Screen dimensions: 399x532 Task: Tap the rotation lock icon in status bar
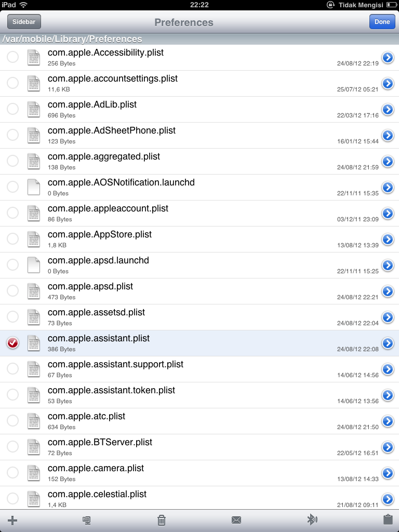[330, 5]
